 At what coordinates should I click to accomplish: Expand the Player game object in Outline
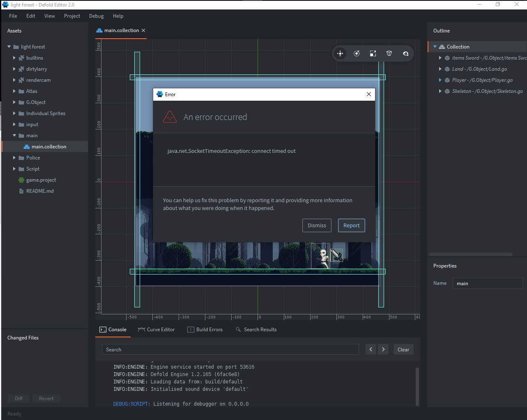(x=440, y=80)
